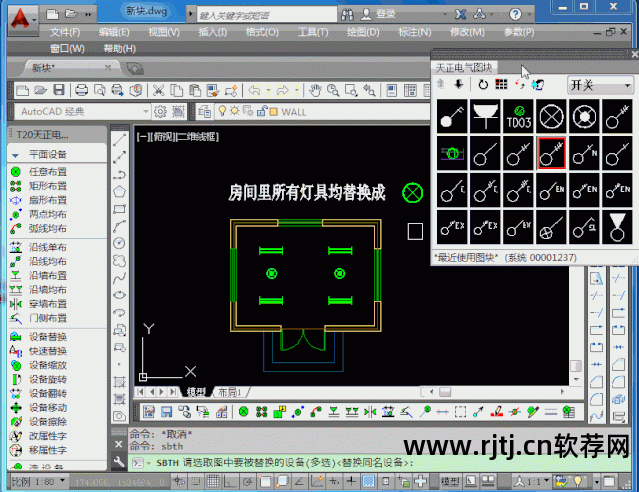639x492 pixels.
Task: Open the help question mark icon
Action: pyautogui.click(x=516, y=15)
